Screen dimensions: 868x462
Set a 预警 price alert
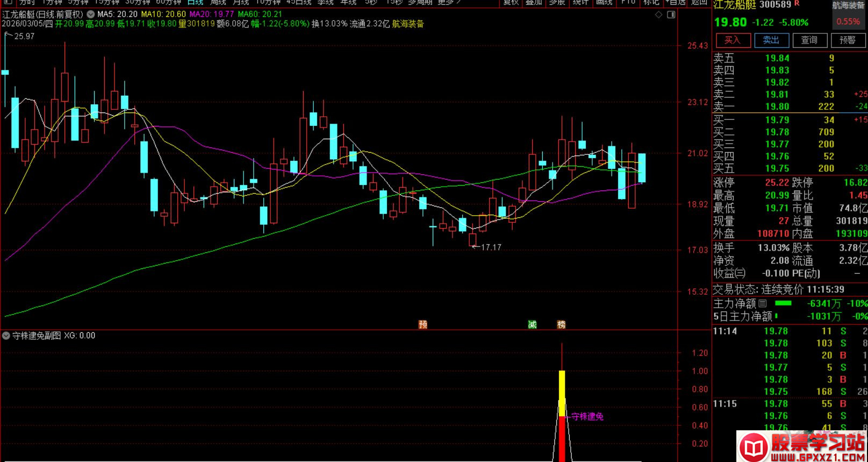[848, 40]
